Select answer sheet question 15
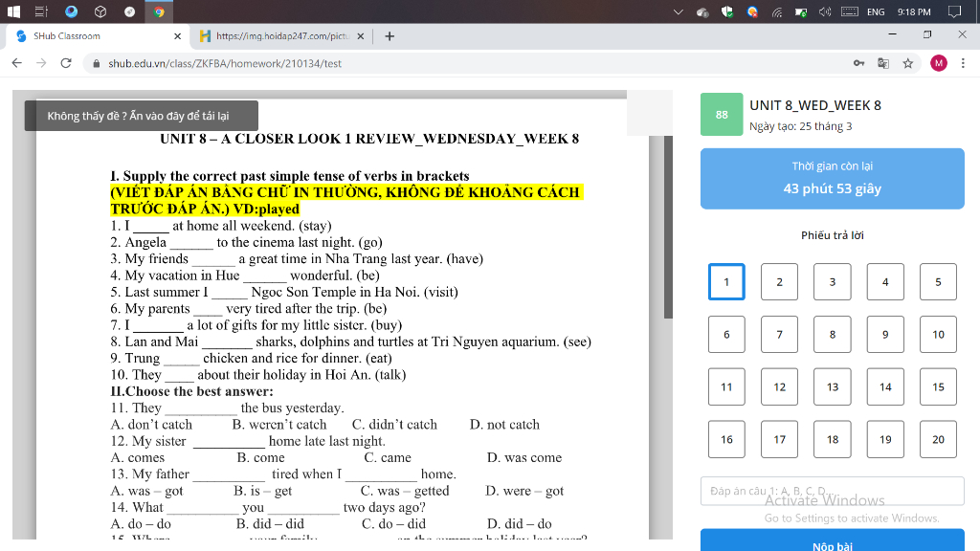 click(x=938, y=386)
